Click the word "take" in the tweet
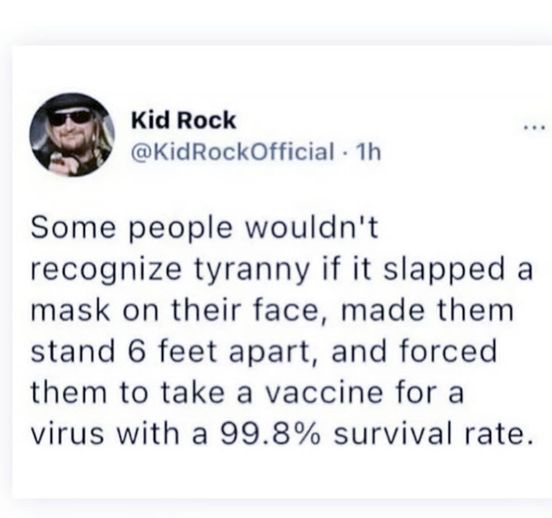Viewport: 552px width, 518px height. (193, 393)
